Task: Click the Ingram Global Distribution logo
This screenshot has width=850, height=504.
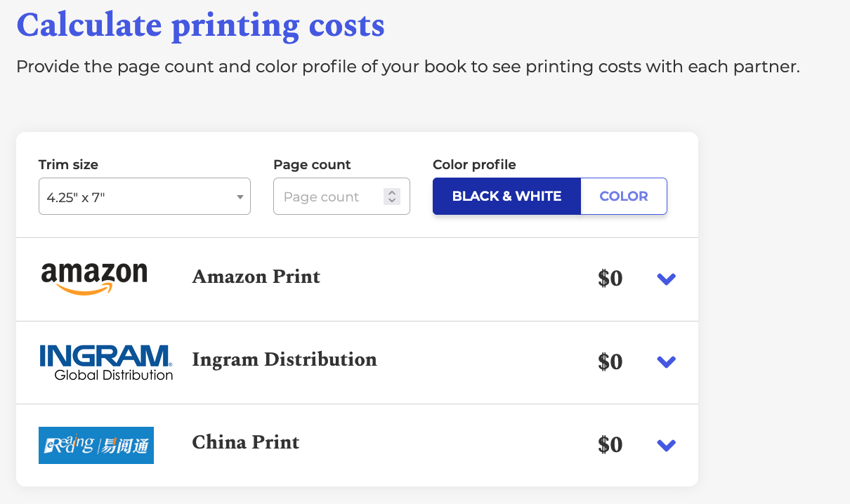Action: click(x=105, y=362)
